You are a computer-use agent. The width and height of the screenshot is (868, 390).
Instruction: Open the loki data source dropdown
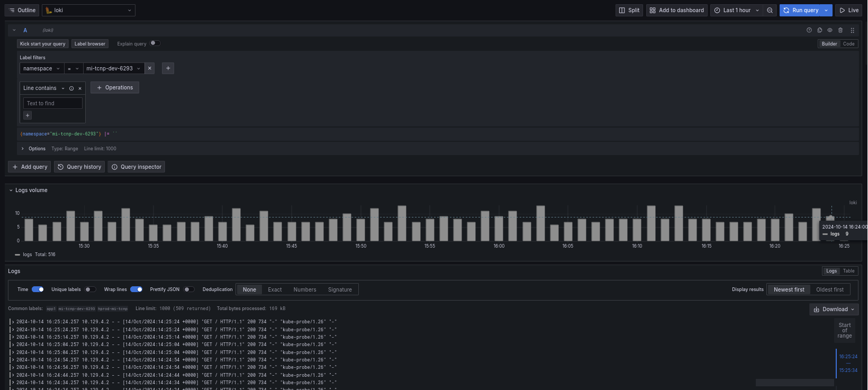(88, 10)
